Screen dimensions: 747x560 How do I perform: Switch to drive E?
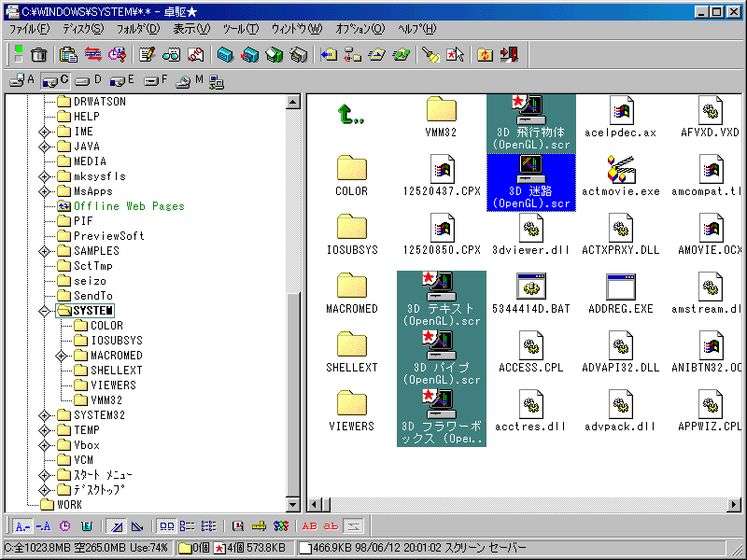click(122, 81)
